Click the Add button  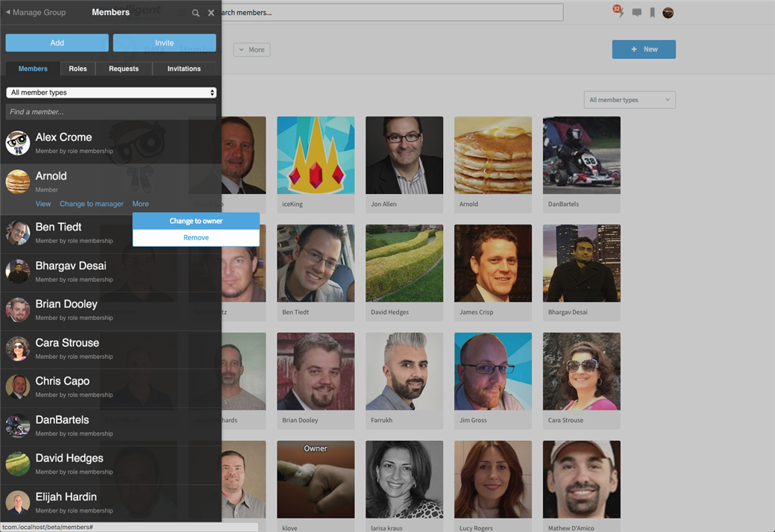[57, 43]
